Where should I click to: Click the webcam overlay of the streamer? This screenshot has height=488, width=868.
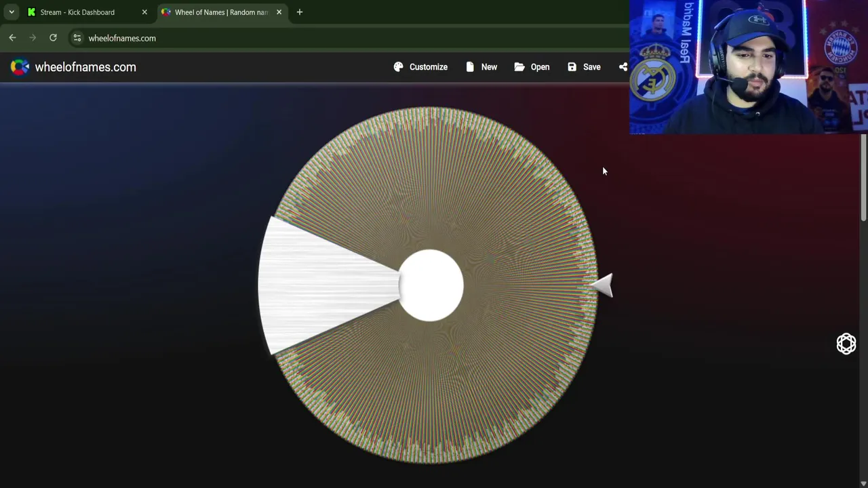coord(749,67)
